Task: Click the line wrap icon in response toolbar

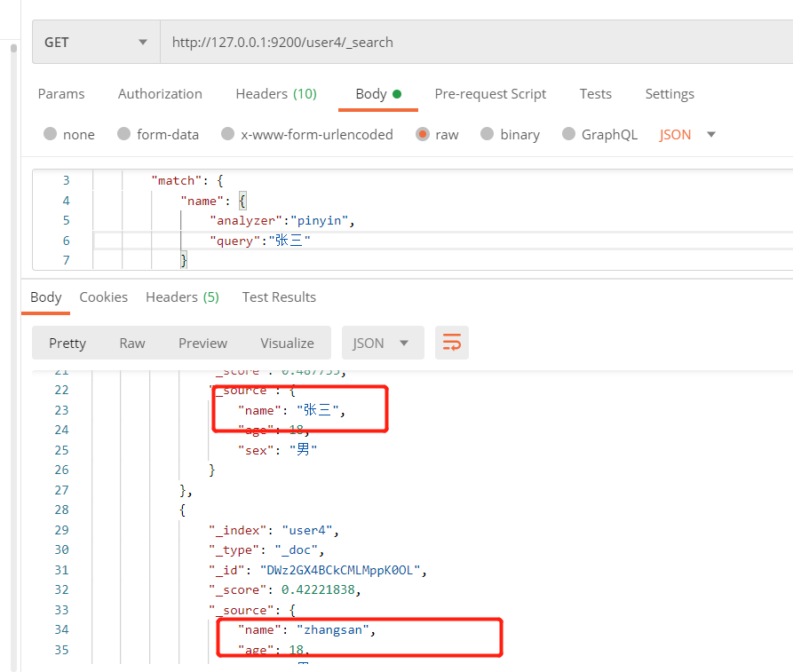Action: click(452, 343)
